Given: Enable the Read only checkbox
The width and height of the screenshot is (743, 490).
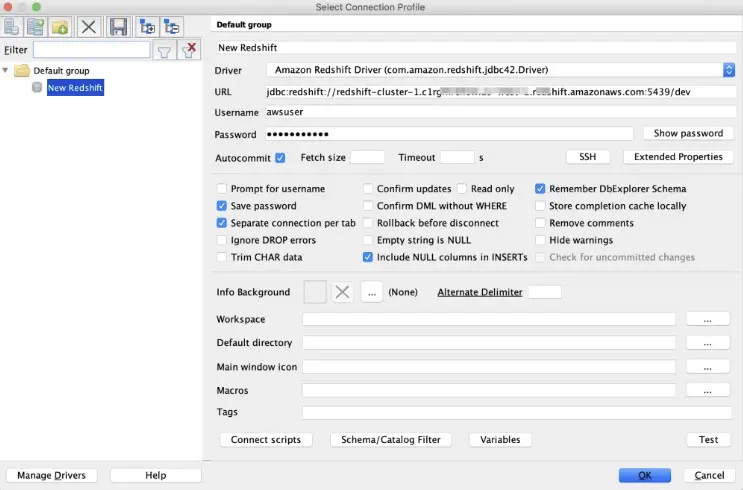Looking at the screenshot, I should (462, 189).
